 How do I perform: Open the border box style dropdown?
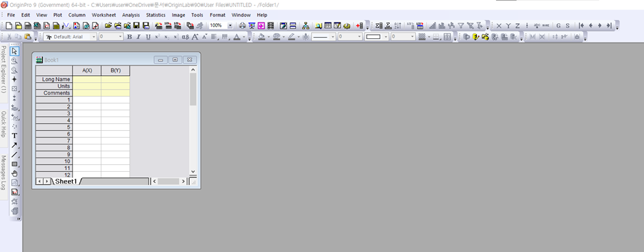386,37
